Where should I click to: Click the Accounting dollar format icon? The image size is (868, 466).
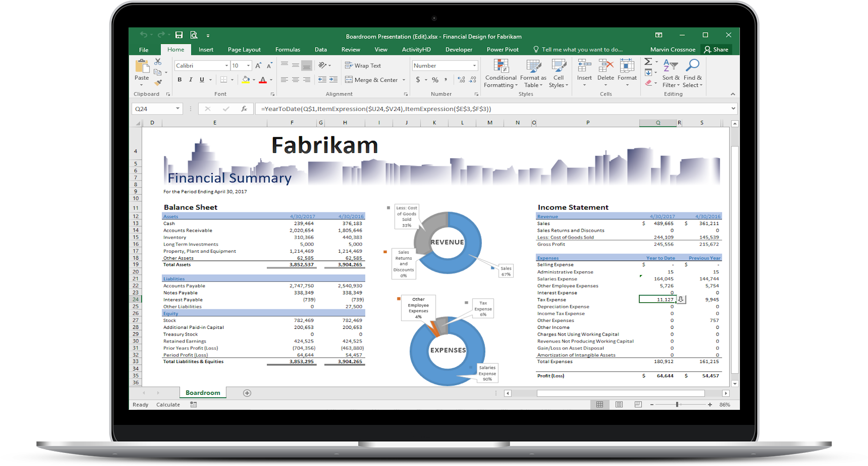click(x=418, y=80)
